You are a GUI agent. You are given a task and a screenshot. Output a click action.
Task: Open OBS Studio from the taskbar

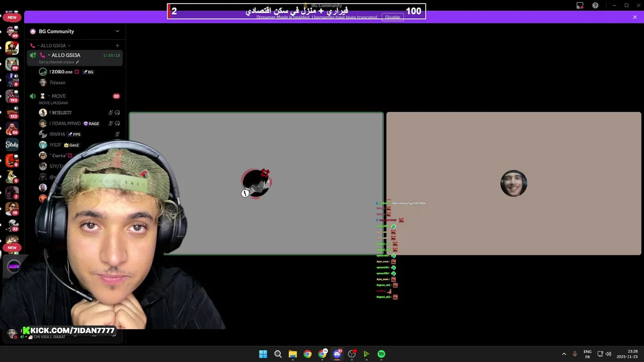tap(352, 354)
